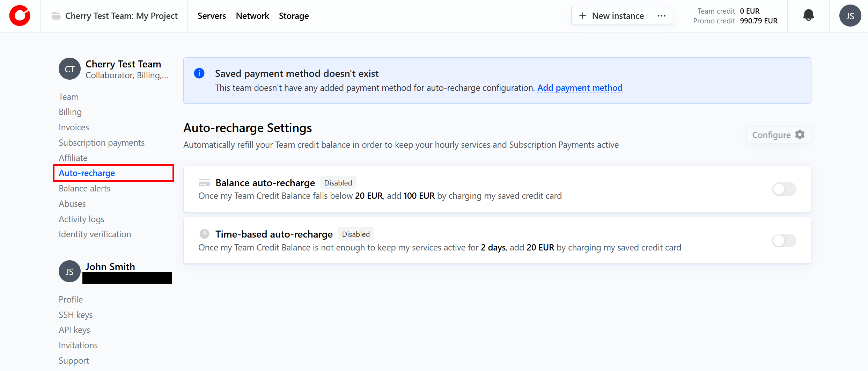Open the JS user avatar menu
The image size is (868, 371).
pos(850,16)
